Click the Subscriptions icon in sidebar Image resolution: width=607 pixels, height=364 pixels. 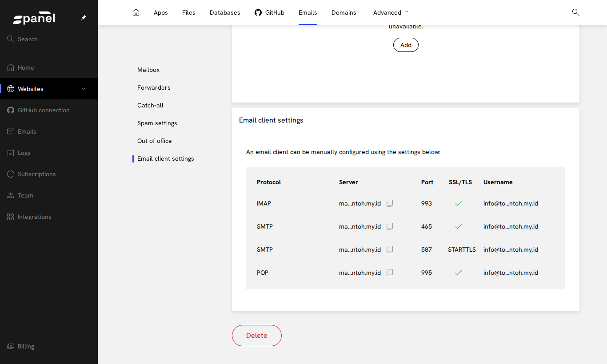coord(11,174)
